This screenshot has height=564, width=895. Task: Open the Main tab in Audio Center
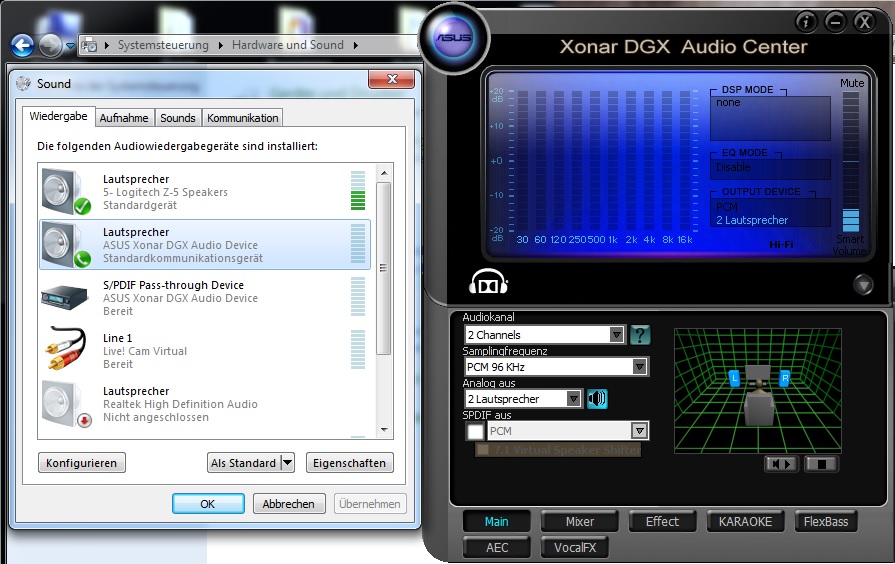pos(497,521)
